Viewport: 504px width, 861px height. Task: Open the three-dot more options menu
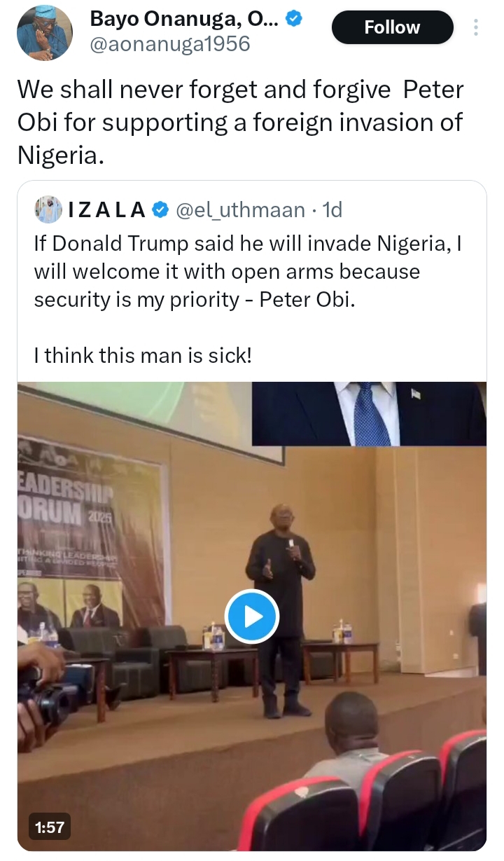pyautogui.click(x=477, y=27)
